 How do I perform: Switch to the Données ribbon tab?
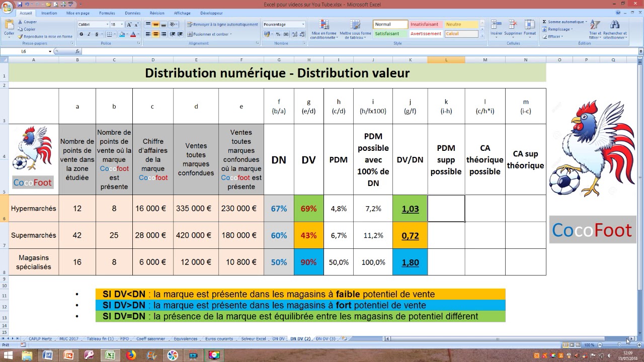pyautogui.click(x=133, y=13)
